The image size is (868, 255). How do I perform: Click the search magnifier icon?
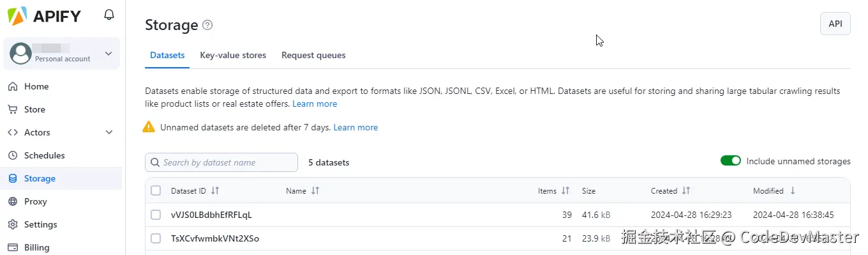tap(154, 162)
